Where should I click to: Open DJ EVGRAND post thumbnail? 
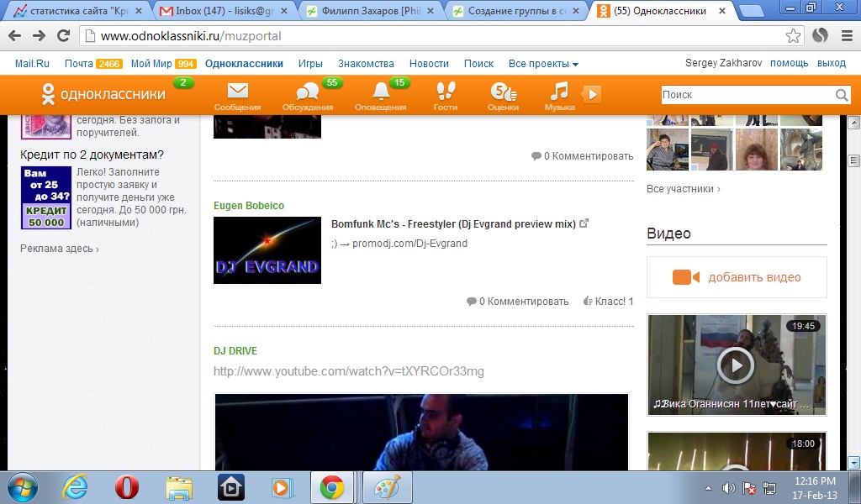(x=267, y=250)
